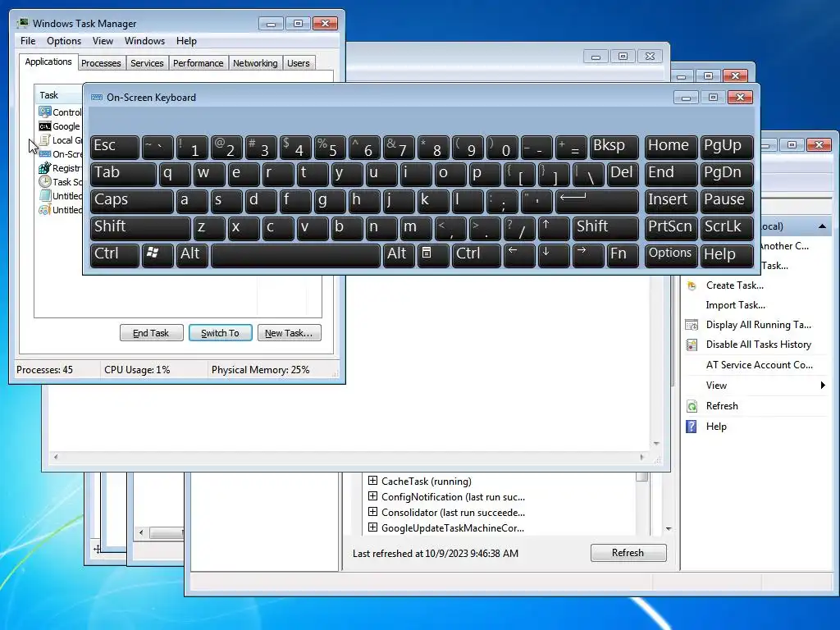Image resolution: width=840 pixels, height=630 pixels.
Task: Click the Control Panel task icon in Task Manager
Action: click(45, 112)
